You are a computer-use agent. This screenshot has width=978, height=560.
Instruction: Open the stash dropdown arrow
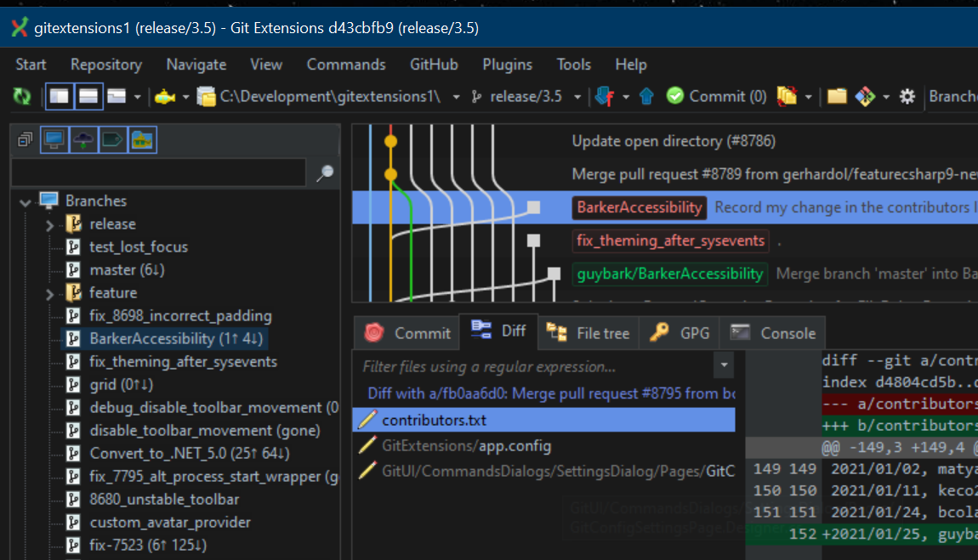(x=809, y=97)
